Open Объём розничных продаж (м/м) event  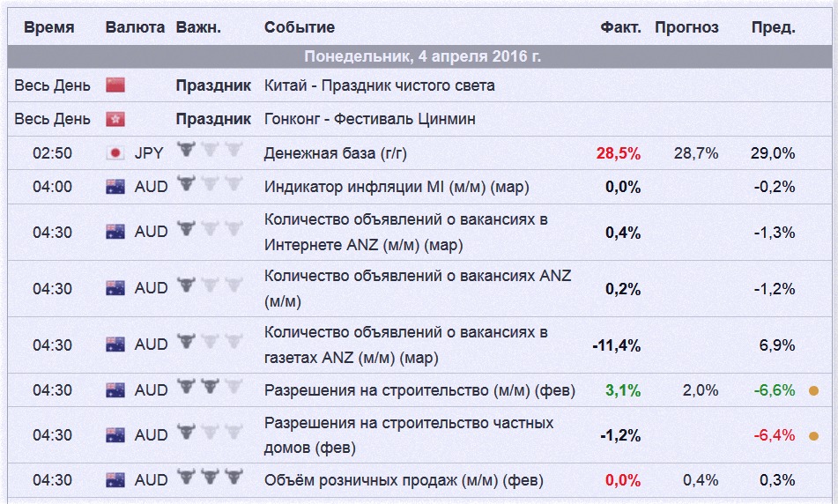click(404, 480)
